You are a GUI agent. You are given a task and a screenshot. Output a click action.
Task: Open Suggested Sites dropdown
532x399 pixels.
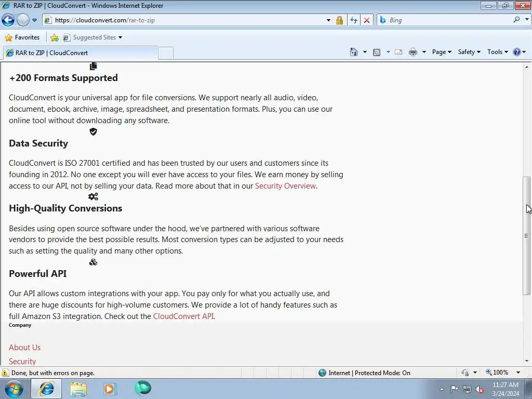[x=92, y=37]
